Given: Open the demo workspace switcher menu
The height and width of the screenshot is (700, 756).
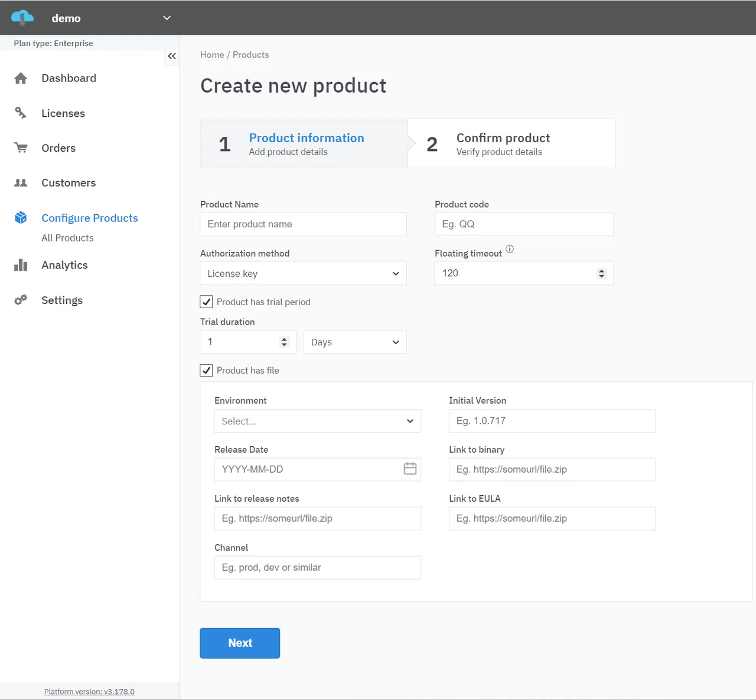Looking at the screenshot, I should tap(166, 18).
